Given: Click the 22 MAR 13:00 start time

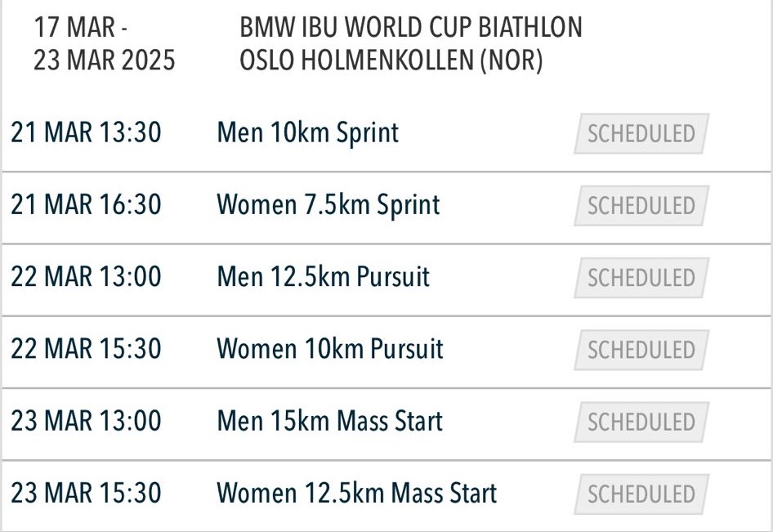Looking at the screenshot, I should (x=86, y=276).
